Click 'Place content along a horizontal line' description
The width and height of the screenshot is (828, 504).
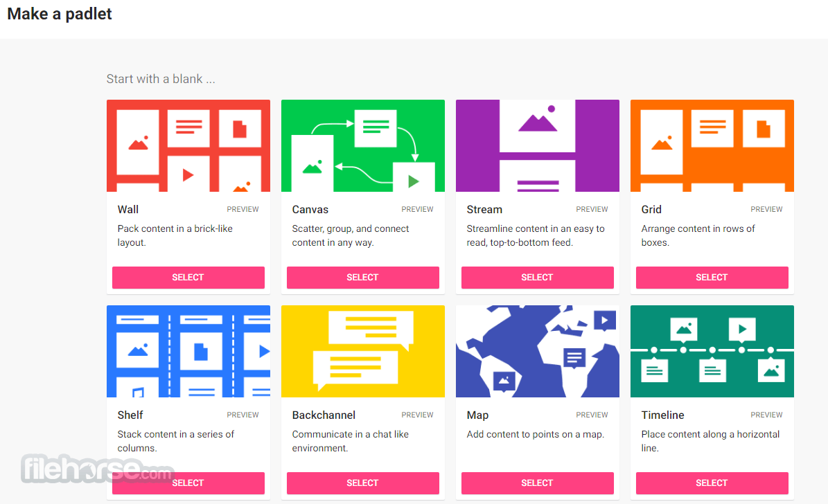pos(710,441)
